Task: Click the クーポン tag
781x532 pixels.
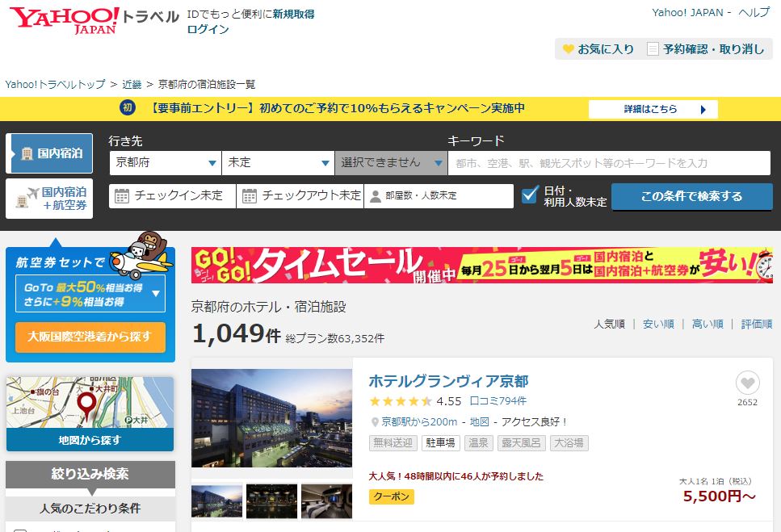Action: click(392, 496)
